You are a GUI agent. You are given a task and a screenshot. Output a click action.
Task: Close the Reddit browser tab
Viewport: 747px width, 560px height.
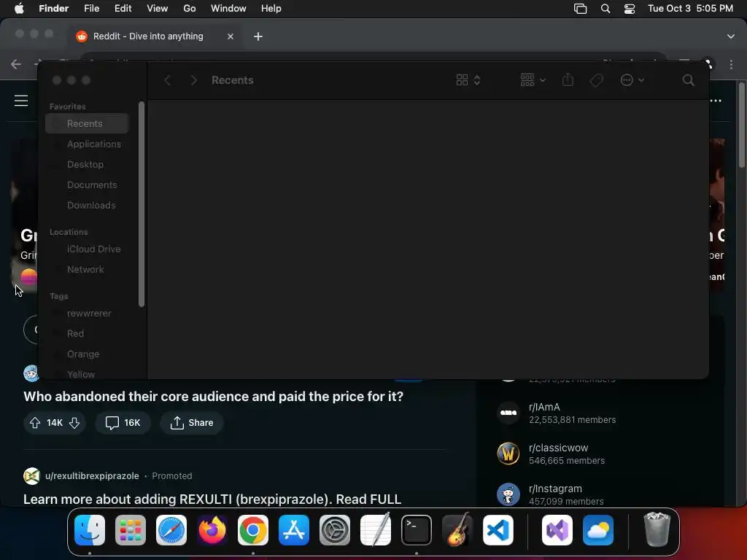[231, 36]
